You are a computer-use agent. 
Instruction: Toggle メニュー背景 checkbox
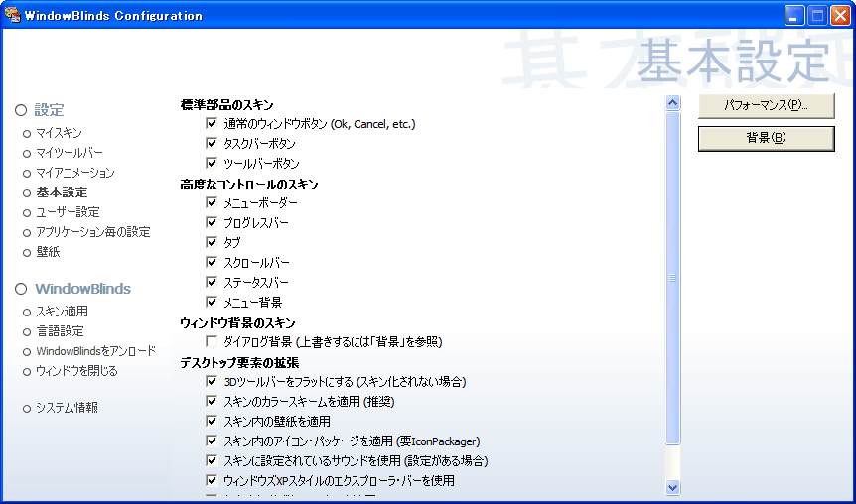pyautogui.click(x=212, y=301)
